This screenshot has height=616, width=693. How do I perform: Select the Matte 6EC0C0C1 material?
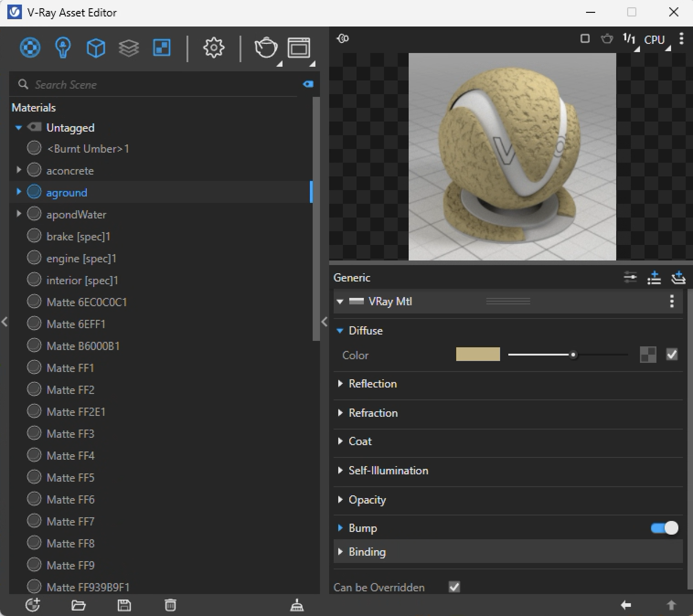[87, 303]
